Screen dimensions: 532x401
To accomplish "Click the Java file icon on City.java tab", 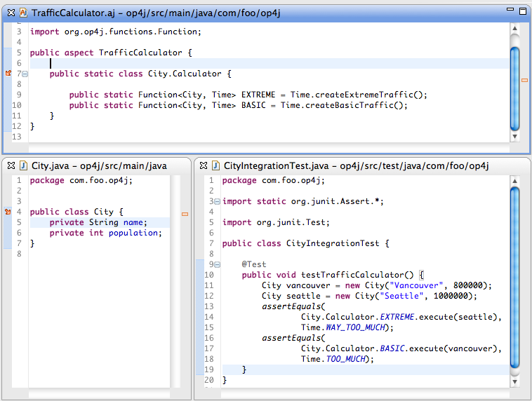I will pyautogui.click(x=23, y=165).
